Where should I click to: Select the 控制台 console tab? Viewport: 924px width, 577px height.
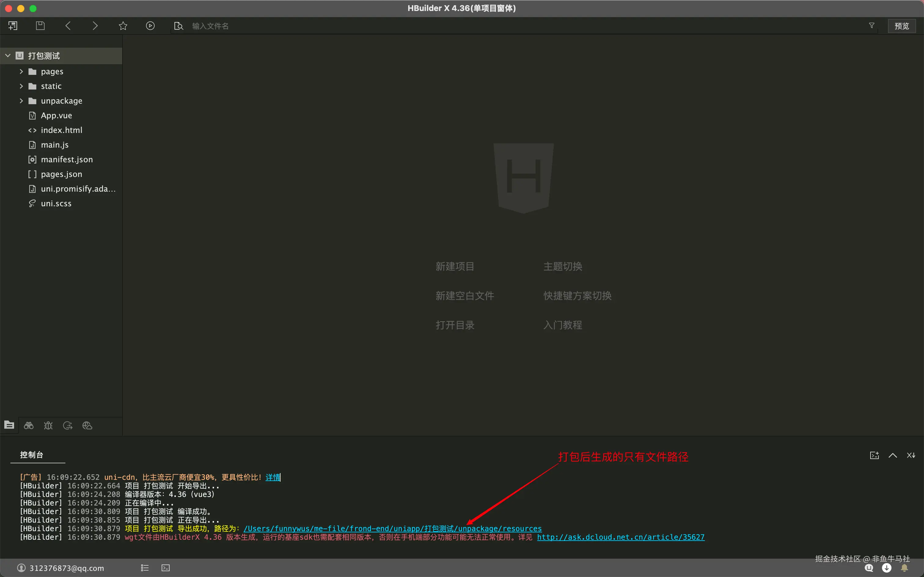tap(32, 454)
